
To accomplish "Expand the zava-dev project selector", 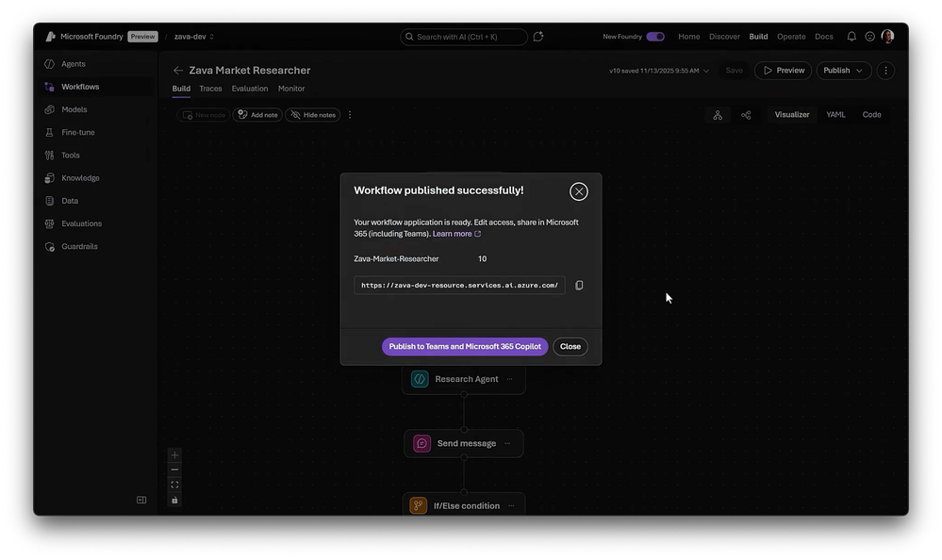I will (x=193, y=37).
